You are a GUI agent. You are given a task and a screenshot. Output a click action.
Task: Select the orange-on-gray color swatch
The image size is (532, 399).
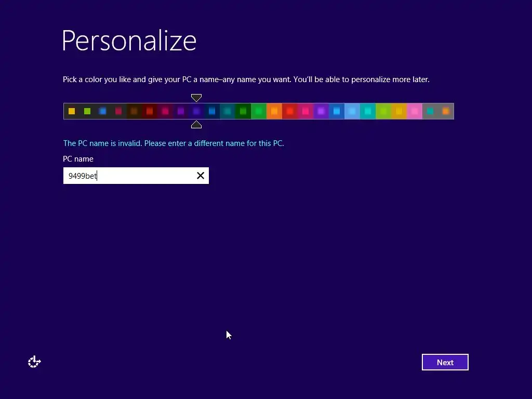(446, 111)
